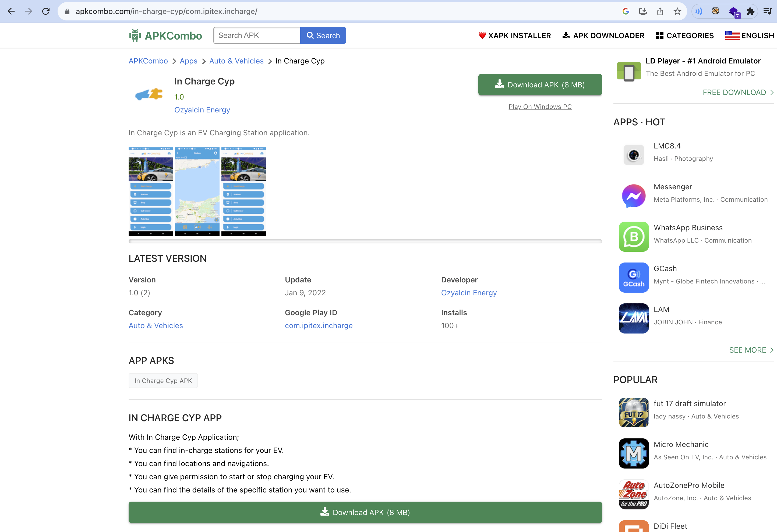
Task: Open Extensions puzzle piece menu
Action: click(x=751, y=11)
